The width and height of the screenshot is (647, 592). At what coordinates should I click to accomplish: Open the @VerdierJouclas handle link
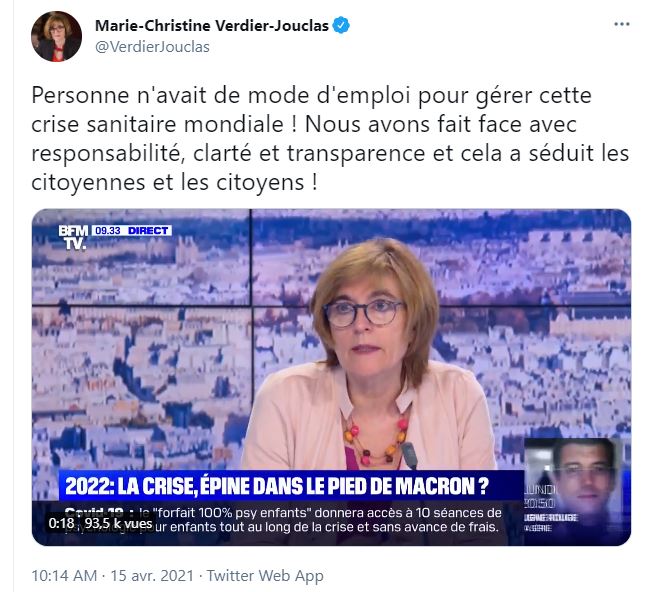click(x=152, y=47)
